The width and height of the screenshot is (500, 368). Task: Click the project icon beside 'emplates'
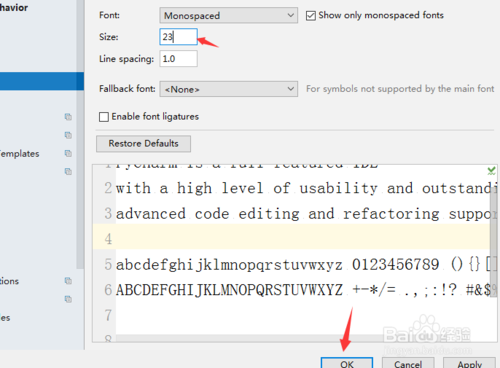(68, 153)
